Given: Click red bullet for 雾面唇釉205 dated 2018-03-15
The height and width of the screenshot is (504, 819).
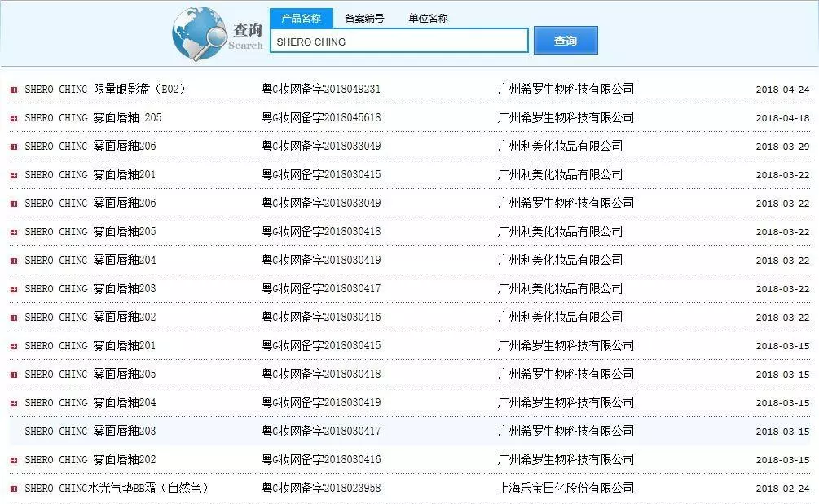Looking at the screenshot, I should [x=14, y=375].
